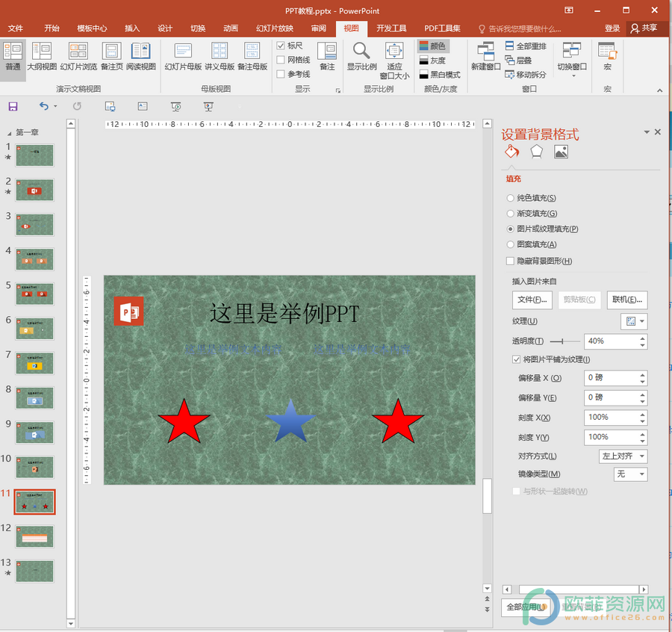Open the 设计 (Design) tab
Image resolution: width=672 pixels, height=632 pixels.
click(x=164, y=28)
